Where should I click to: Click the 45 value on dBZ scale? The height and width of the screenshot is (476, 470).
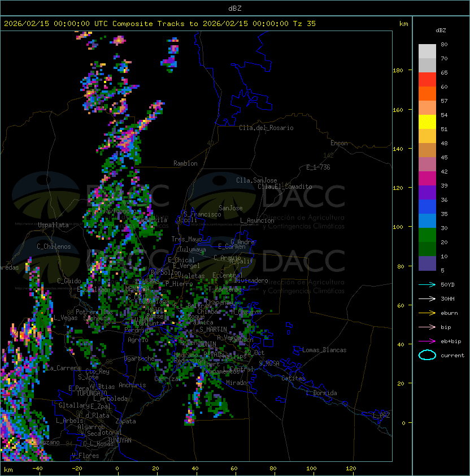444,157
